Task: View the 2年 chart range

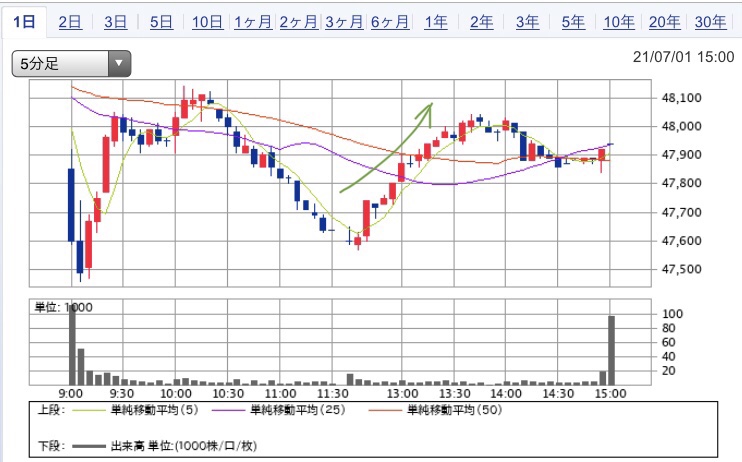Action: click(x=481, y=22)
